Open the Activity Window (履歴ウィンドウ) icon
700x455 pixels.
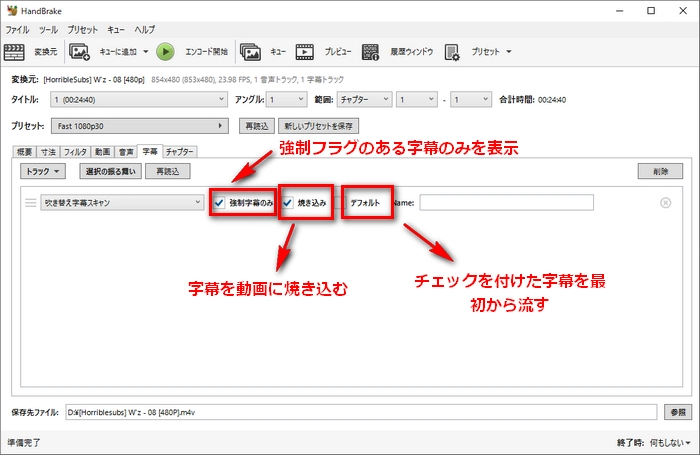[371, 51]
